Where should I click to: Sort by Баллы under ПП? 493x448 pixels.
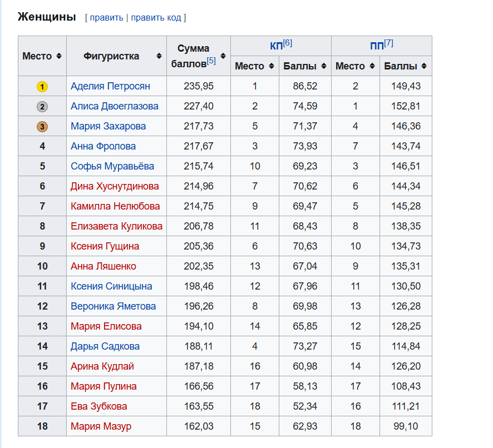click(x=424, y=66)
